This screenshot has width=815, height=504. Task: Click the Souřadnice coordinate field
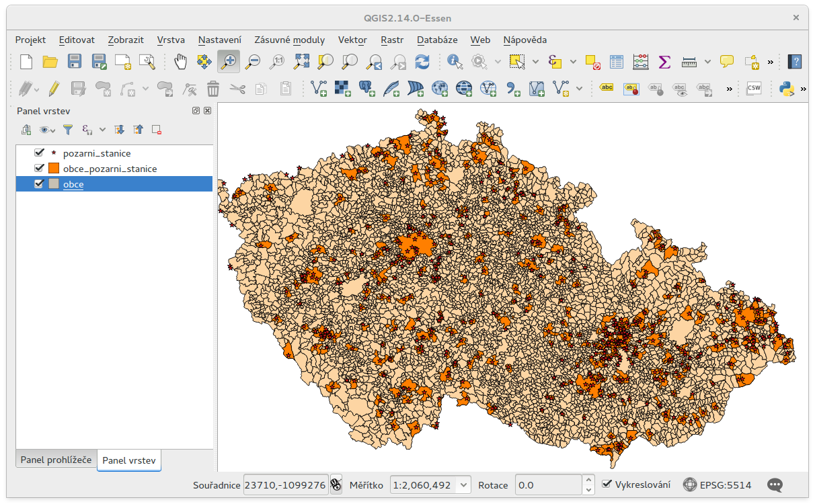tap(286, 485)
